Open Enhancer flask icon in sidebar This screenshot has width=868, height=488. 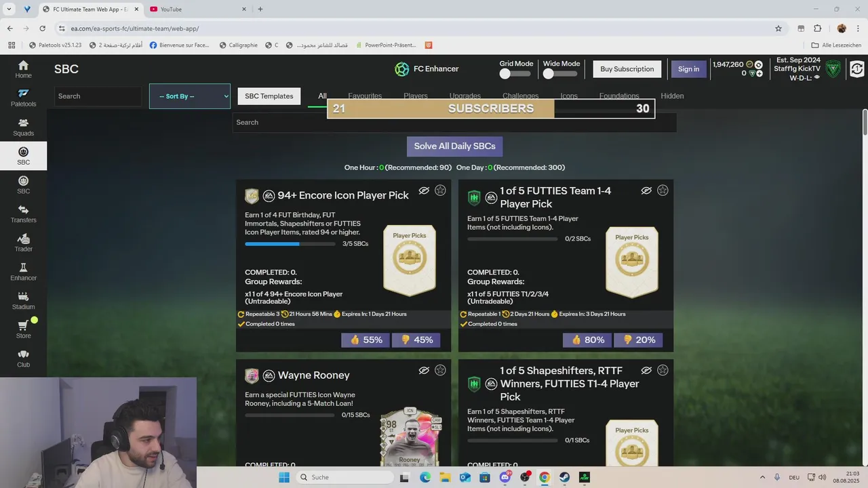click(x=23, y=272)
